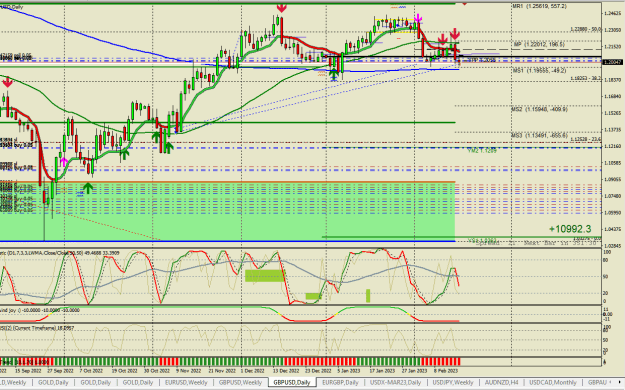The width and height of the screenshot is (625, 390).
Task: Open the USDCAD,Monthly chart tab
Action: click(x=552, y=382)
